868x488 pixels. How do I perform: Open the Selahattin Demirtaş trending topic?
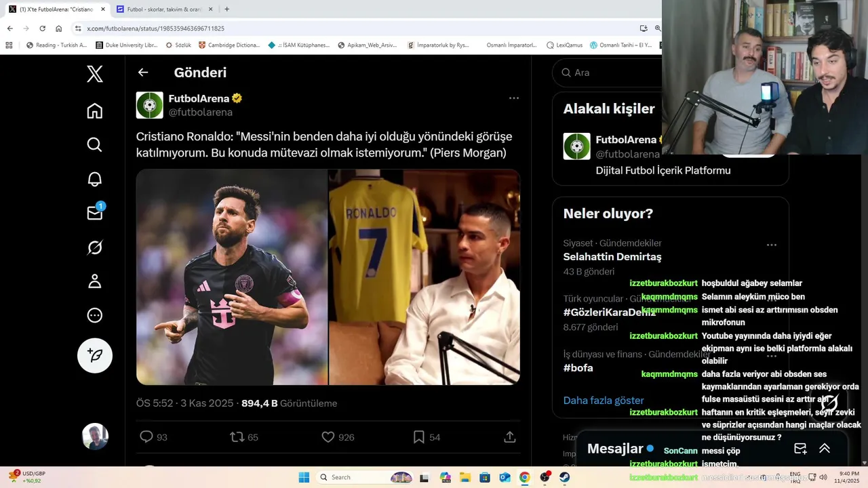click(x=612, y=257)
